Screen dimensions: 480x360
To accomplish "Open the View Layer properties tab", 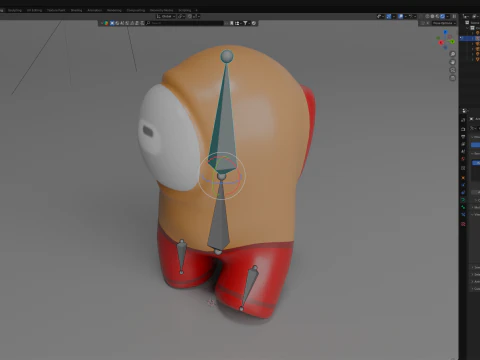I will pyautogui.click(x=463, y=144).
